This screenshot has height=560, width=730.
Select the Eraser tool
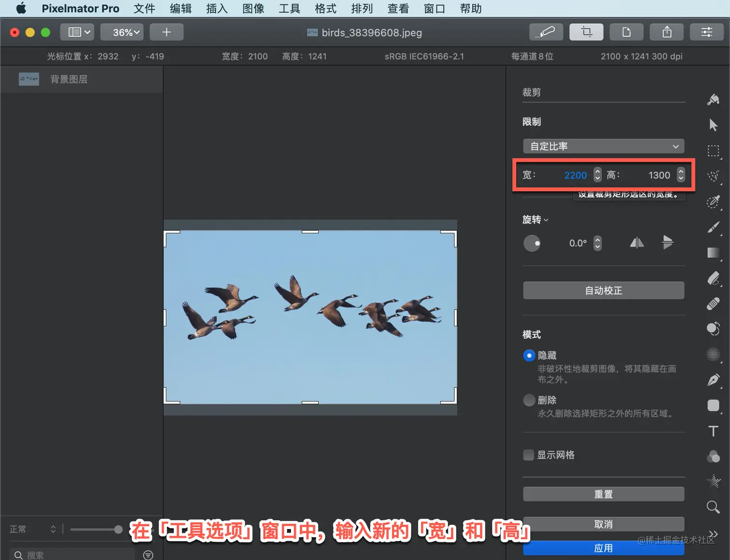(713, 278)
